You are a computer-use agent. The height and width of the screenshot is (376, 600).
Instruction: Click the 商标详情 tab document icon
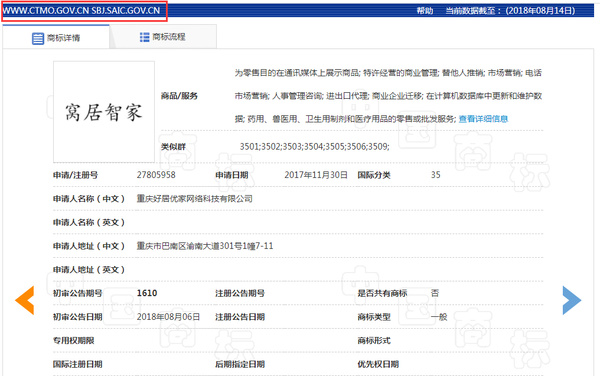[38, 38]
